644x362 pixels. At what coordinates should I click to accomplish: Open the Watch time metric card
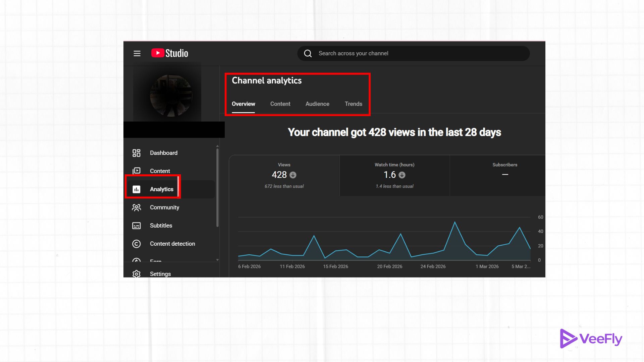(394, 175)
